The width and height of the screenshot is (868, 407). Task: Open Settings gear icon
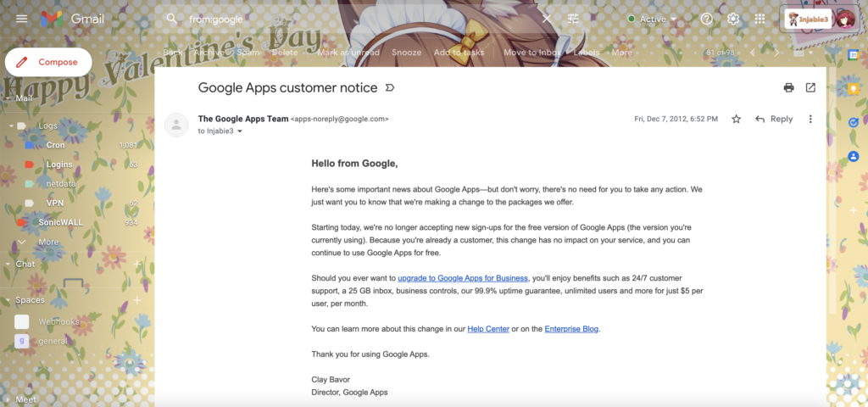[x=733, y=19]
